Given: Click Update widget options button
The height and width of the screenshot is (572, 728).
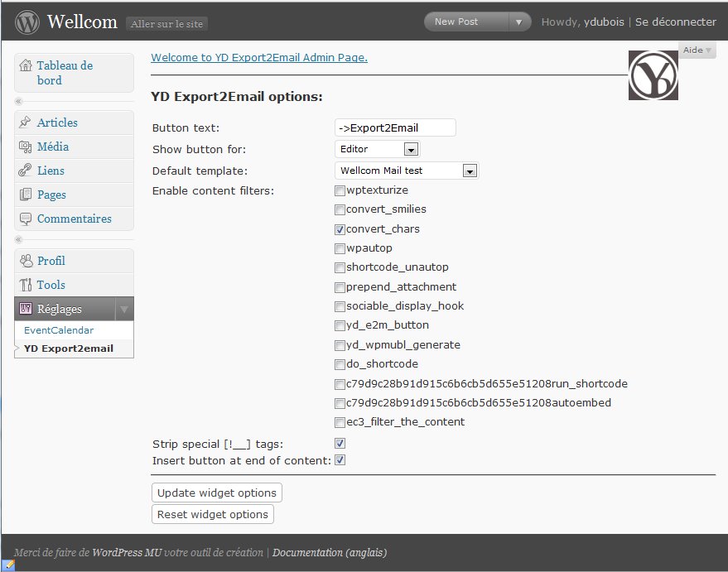Looking at the screenshot, I should [217, 493].
